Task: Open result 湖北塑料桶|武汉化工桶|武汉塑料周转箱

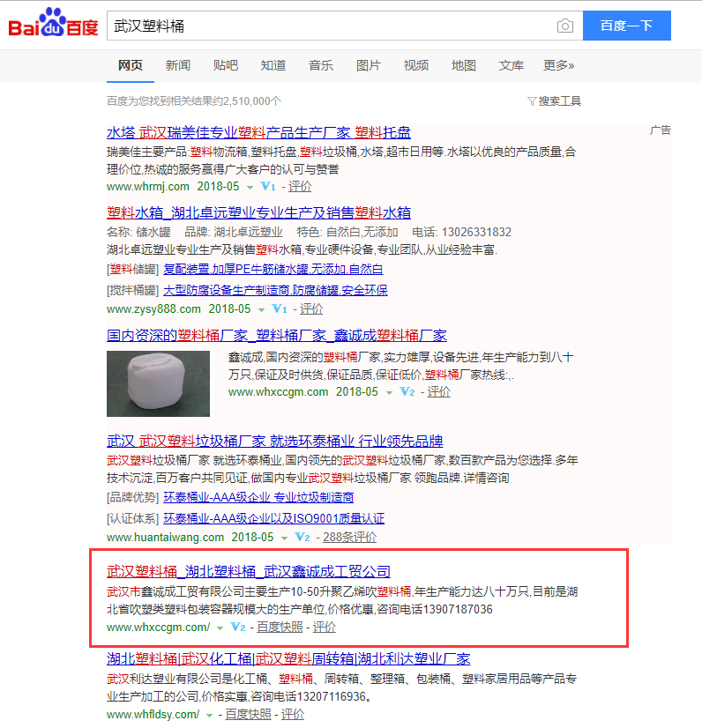Action: pyautogui.click(x=288, y=658)
